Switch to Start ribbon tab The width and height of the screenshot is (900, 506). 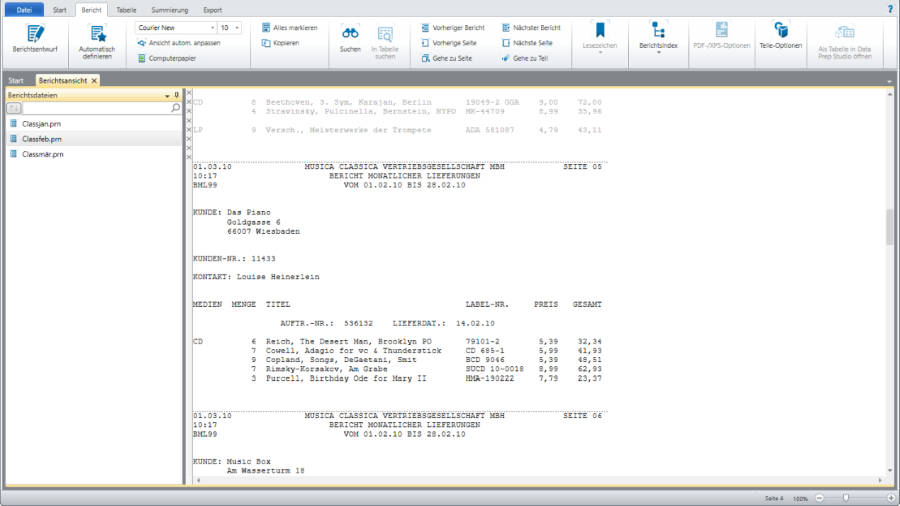60,10
